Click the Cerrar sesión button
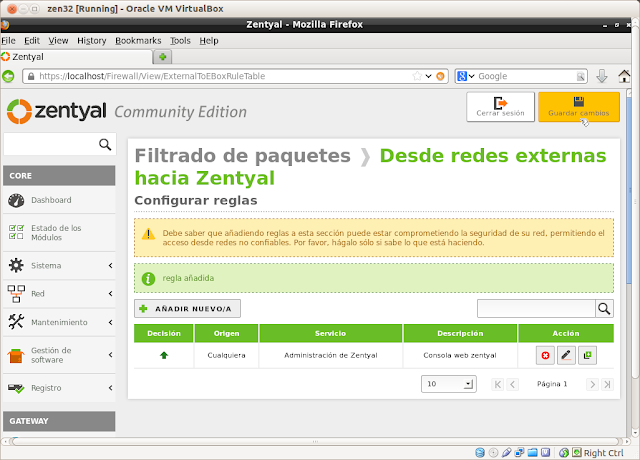Image resolution: width=640 pixels, height=460 pixels. 500,107
